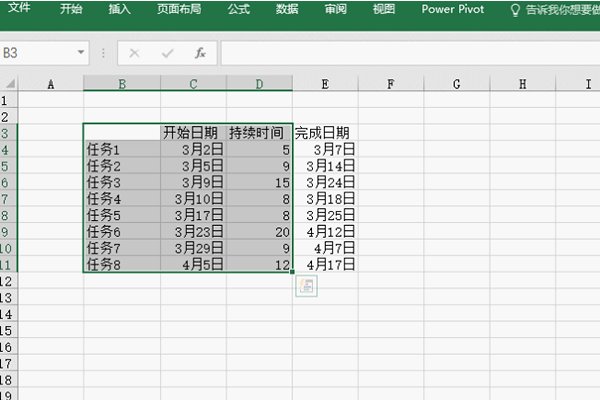Open the 审阅 ribbon tab

pyautogui.click(x=336, y=9)
